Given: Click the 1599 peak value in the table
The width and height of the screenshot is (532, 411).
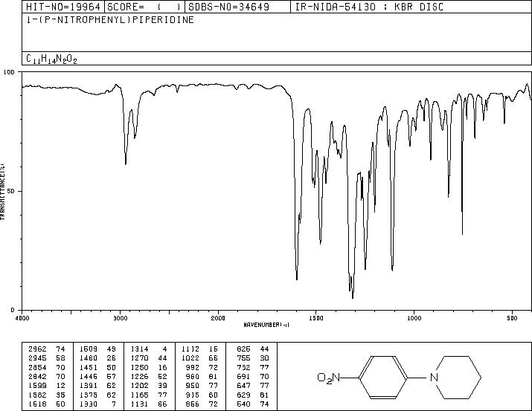Looking at the screenshot, I should tap(38, 386).
